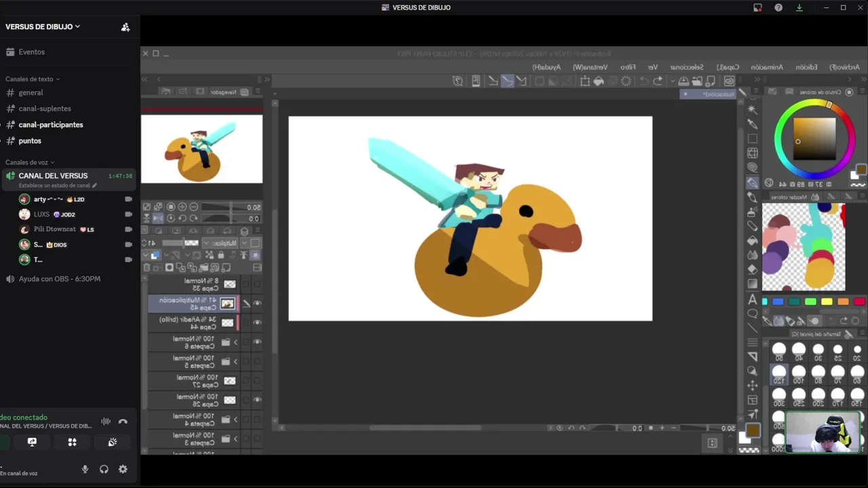Select the 120 brush size preset
The image size is (868, 488).
pos(779,374)
